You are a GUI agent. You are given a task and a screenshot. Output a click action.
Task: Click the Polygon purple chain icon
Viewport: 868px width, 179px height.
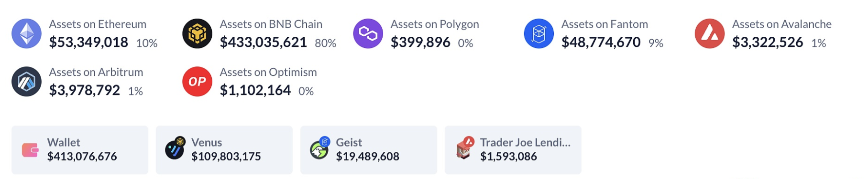tap(368, 33)
